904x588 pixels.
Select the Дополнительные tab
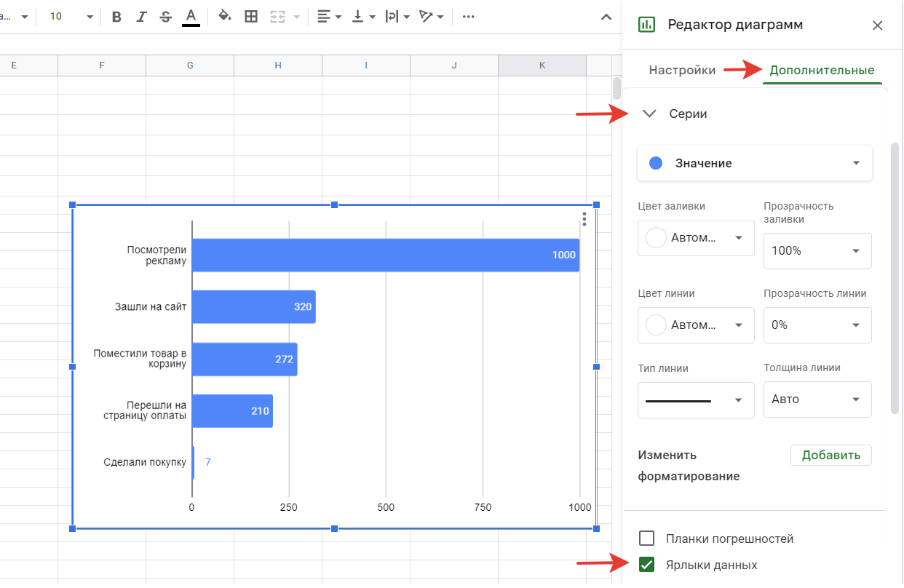pos(822,71)
